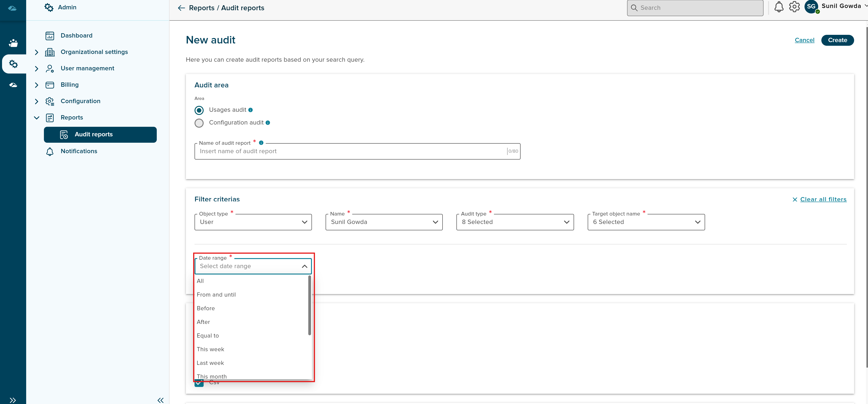This screenshot has height=404, width=868.
Task: Select the Configuration audit radio button
Action: point(199,123)
